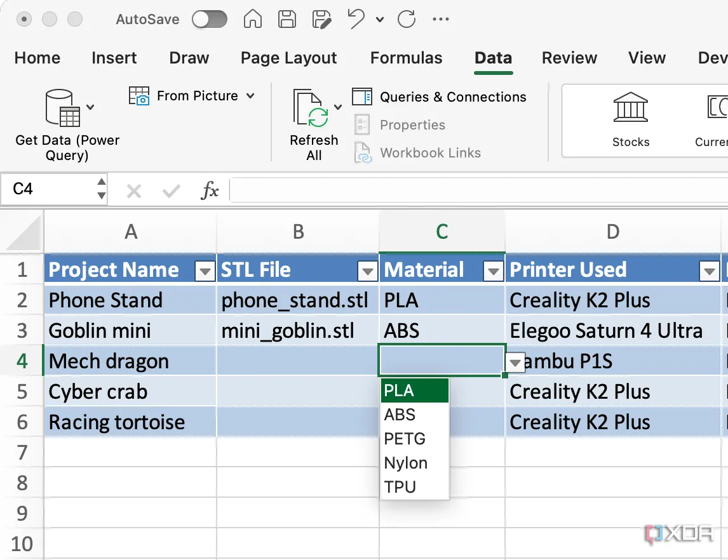The width and height of the screenshot is (728, 560).
Task: Open the Project Name filter dropdown
Action: point(205,271)
